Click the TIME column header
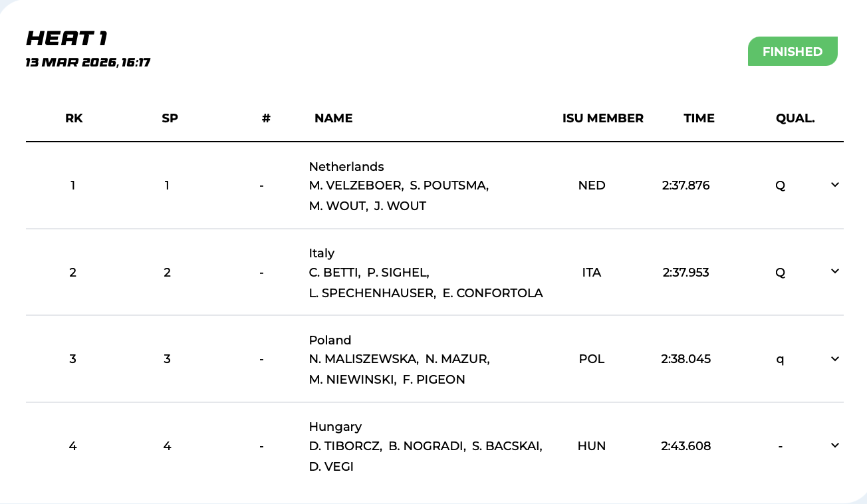 [699, 118]
